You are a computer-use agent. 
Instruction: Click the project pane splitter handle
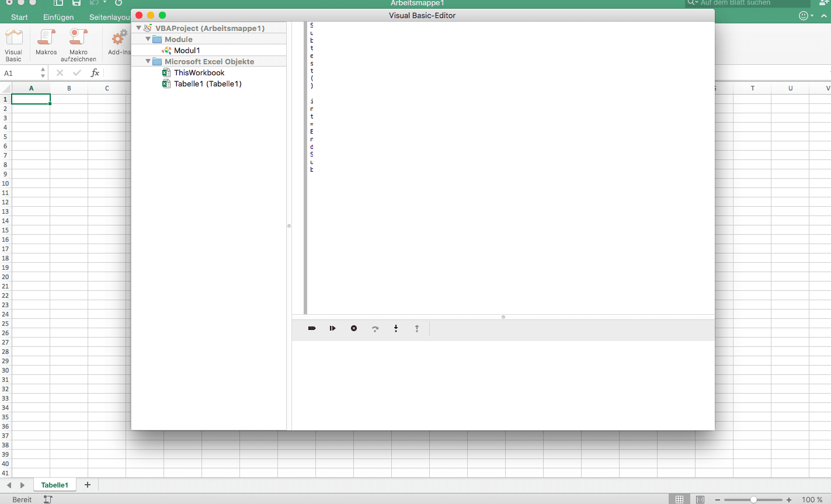tap(289, 226)
